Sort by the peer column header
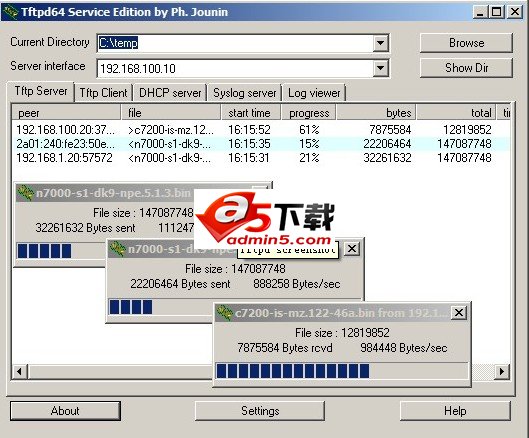The width and height of the screenshot is (529, 438). point(66,113)
